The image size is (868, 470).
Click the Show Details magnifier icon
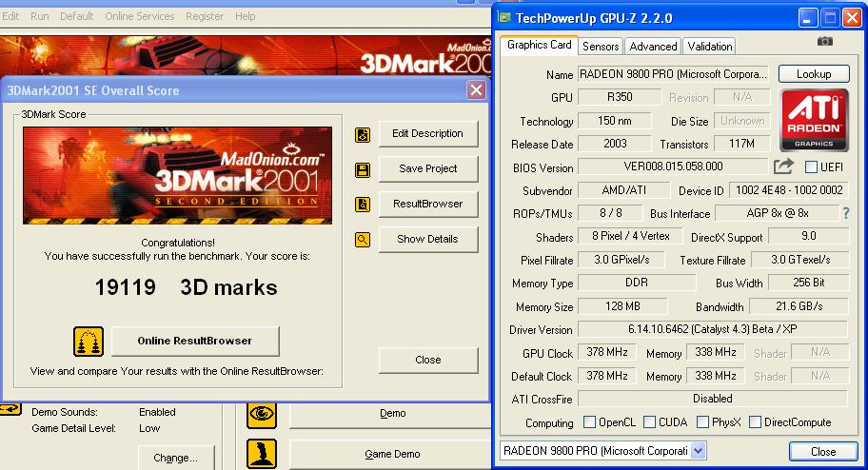pyautogui.click(x=363, y=240)
